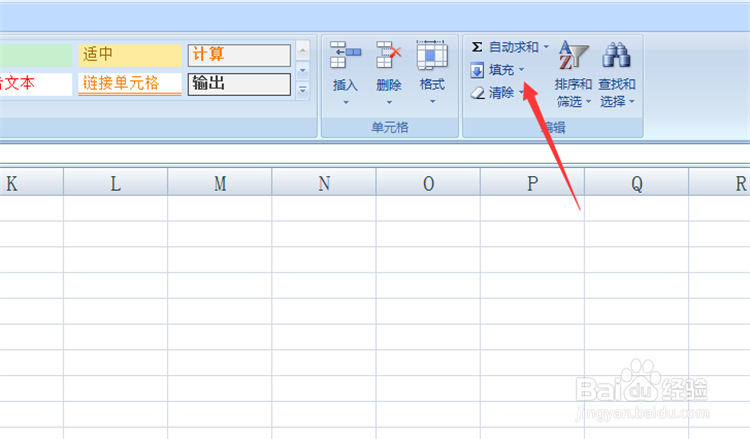
Task: Click the 清除 label button
Action: [x=501, y=93]
